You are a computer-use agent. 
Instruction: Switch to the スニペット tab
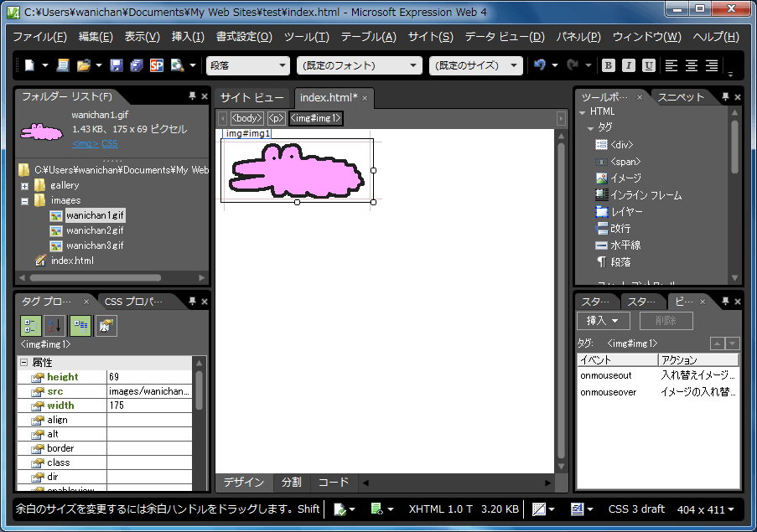tap(681, 98)
